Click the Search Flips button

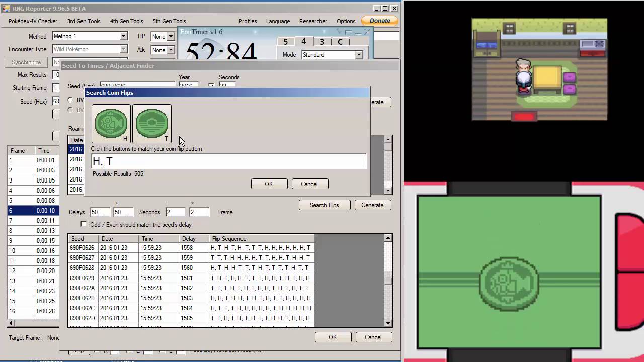(325, 205)
